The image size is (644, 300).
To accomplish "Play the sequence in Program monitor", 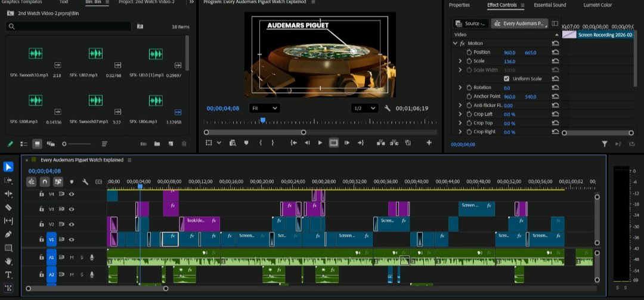I will [x=320, y=143].
